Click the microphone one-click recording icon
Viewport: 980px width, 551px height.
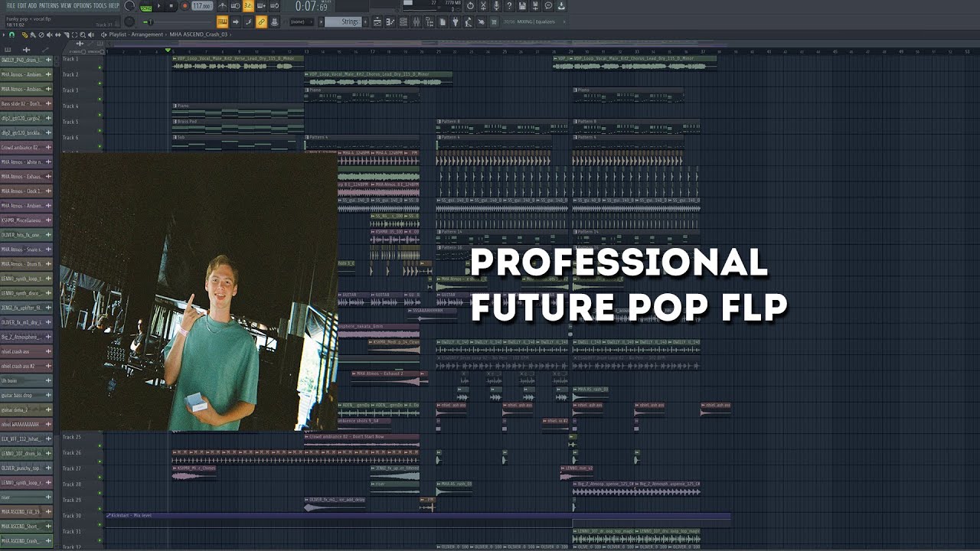(x=496, y=5)
